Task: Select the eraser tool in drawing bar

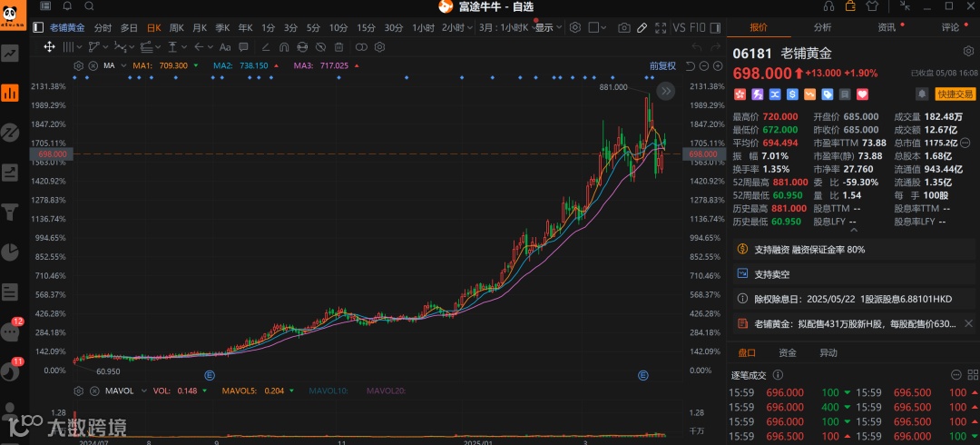Action: coord(266,46)
